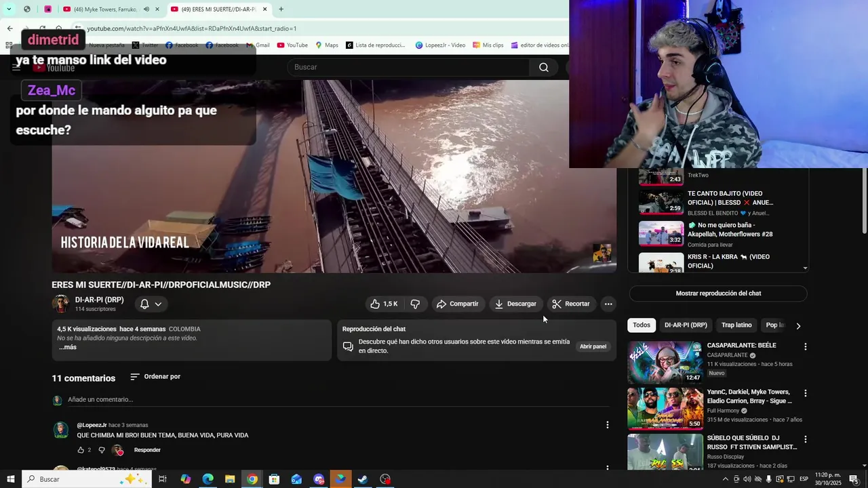868x488 pixels.
Task: Switch to the Myke Towers, Farruko browser tab
Action: (104, 9)
